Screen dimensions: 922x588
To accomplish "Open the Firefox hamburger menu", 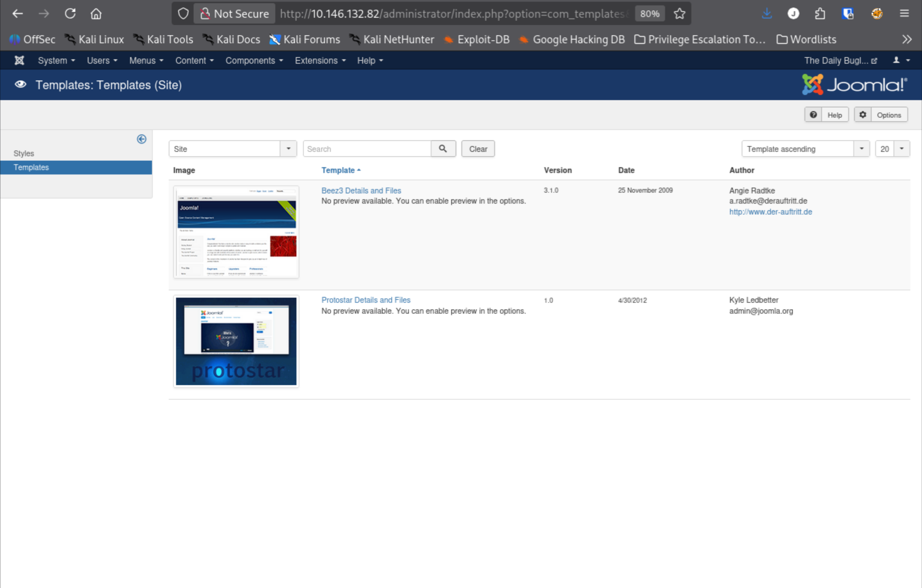I will (904, 14).
